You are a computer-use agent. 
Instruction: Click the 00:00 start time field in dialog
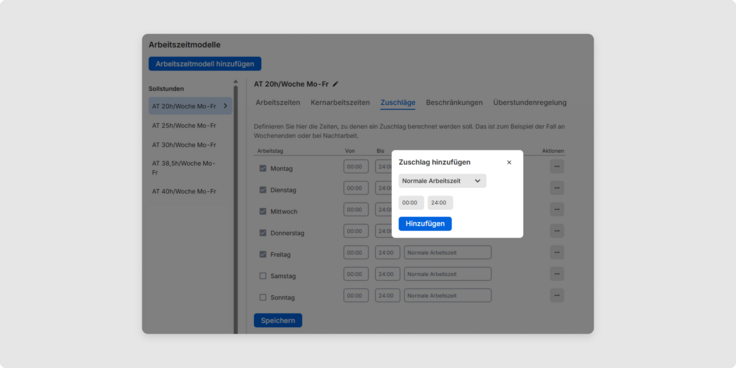[x=411, y=203]
